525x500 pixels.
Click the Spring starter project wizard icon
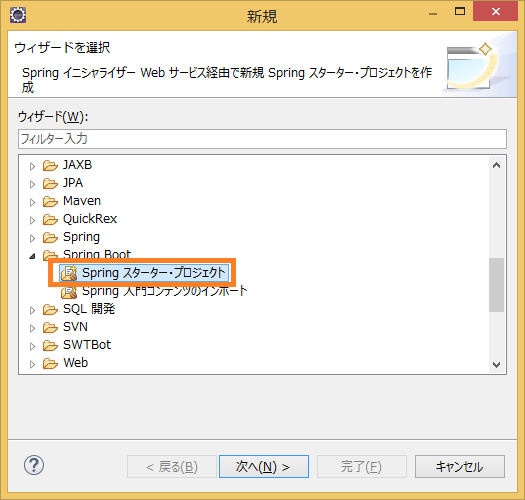[x=69, y=273]
